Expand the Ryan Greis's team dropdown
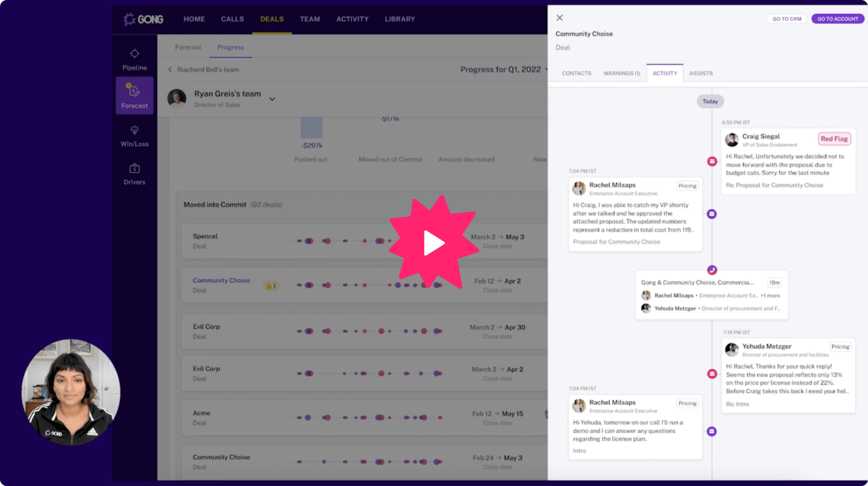868x486 pixels. coord(272,99)
